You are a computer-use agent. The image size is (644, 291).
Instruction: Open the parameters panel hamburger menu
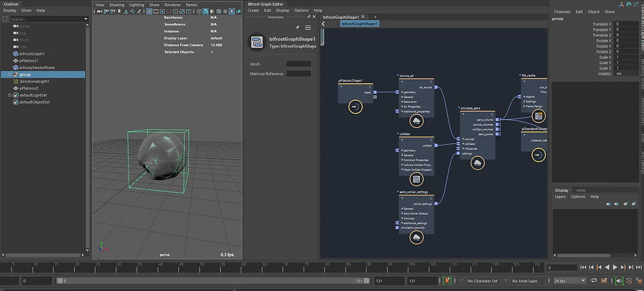[308, 27]
